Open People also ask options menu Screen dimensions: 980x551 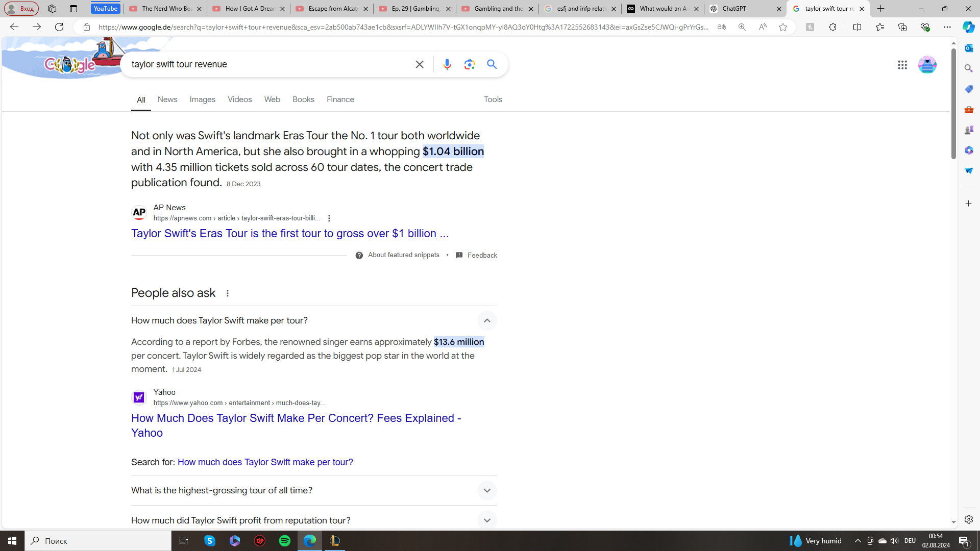pyautogui.click(x=228, y=293)
